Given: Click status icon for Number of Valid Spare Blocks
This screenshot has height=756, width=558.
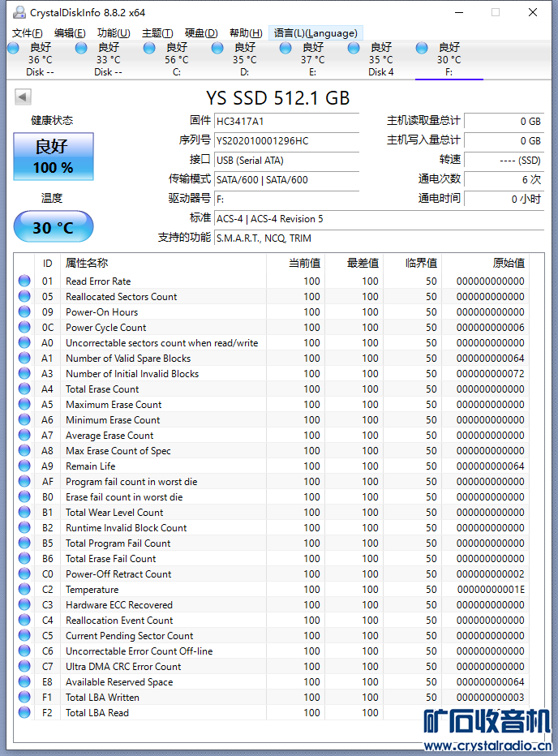Looking at the screenshot, I should [x=24, y=358].
